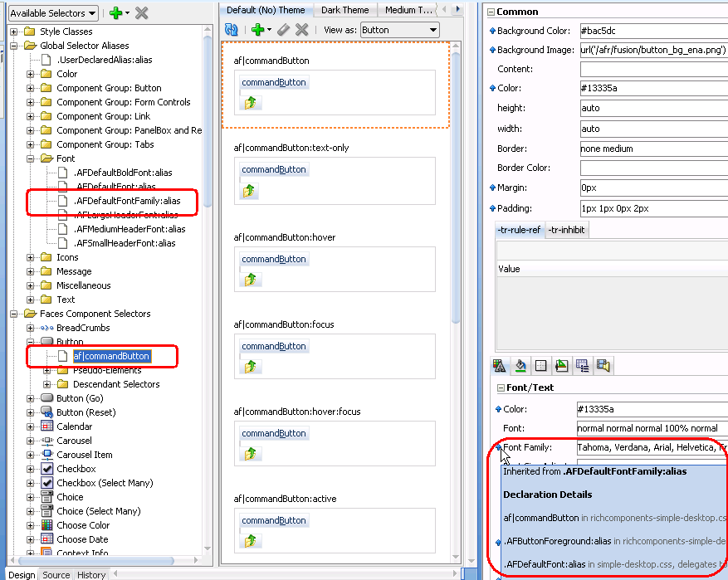Screen dimensions: 728x580
Task: Switch to the Source tab at the bottom
Action: [x=55, y=574]
